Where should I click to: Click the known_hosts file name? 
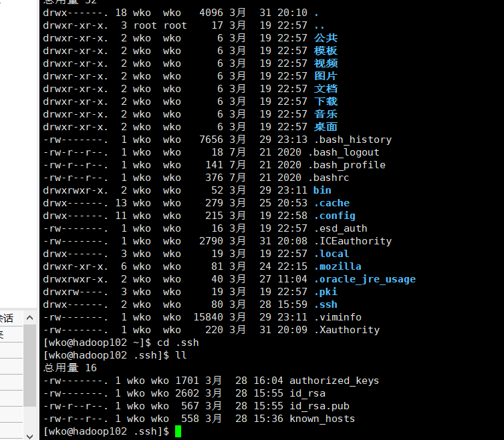[x=322, y=419]
